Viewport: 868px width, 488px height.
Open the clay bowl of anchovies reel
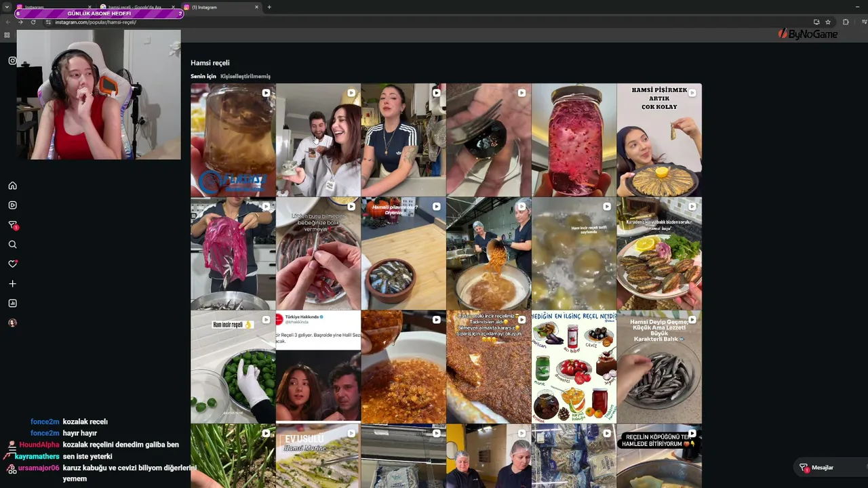(403, 253)
